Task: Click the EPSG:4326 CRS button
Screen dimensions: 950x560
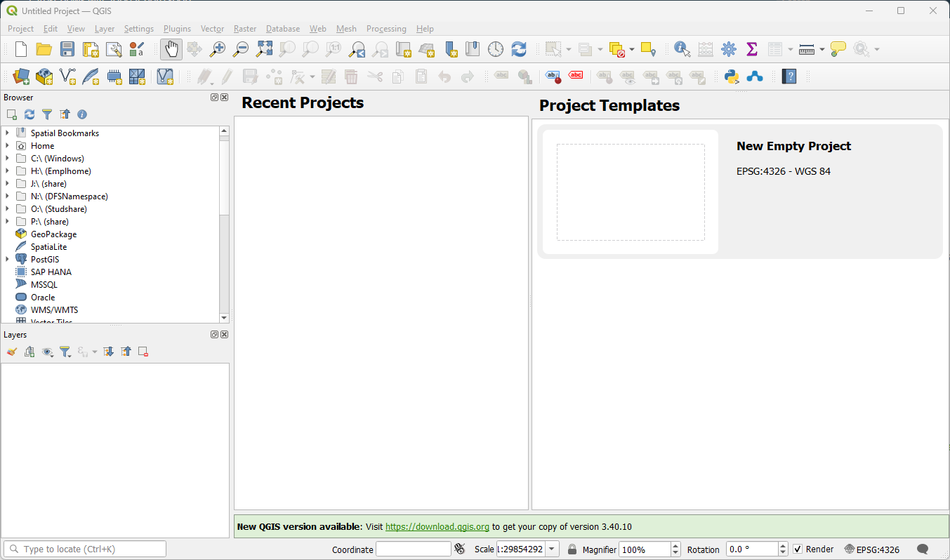Action: coord(872,549)
